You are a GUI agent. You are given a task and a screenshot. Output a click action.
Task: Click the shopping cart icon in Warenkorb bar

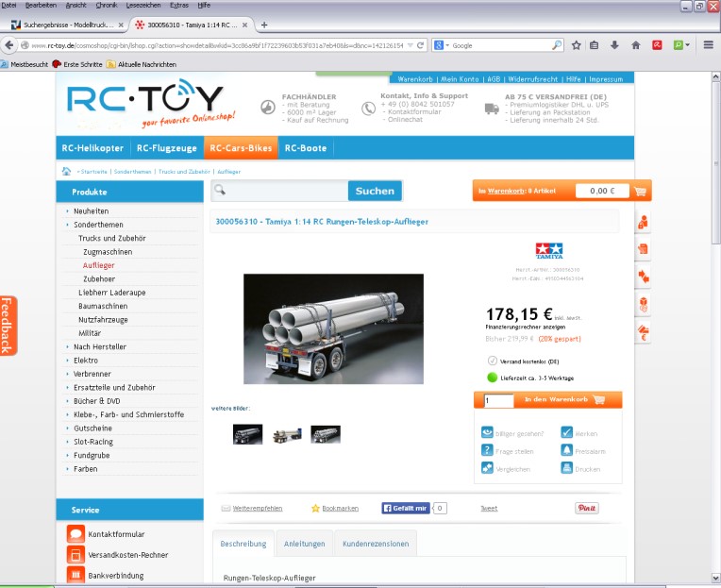pyautogui.click(x=640, y=191)
